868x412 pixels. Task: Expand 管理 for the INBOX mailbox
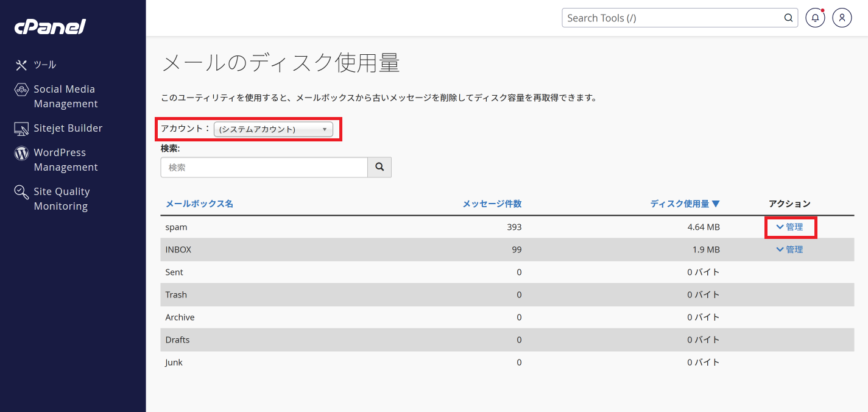point(790,249)
